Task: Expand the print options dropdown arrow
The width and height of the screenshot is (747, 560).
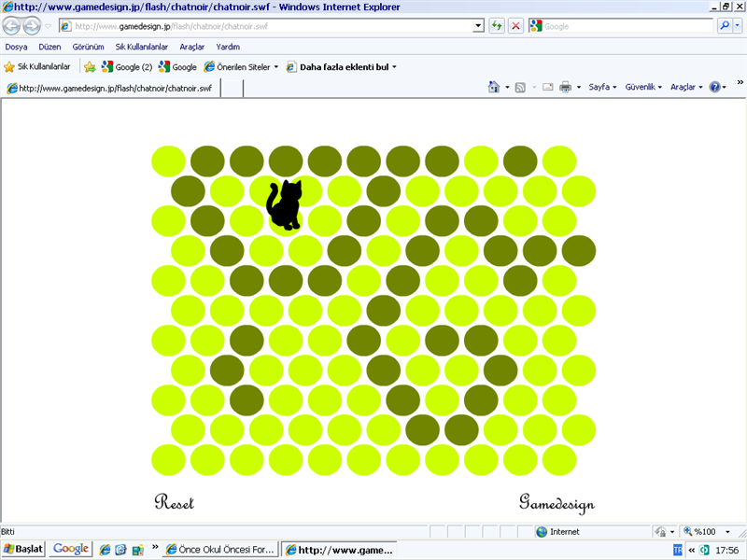Action: [579, 87]
